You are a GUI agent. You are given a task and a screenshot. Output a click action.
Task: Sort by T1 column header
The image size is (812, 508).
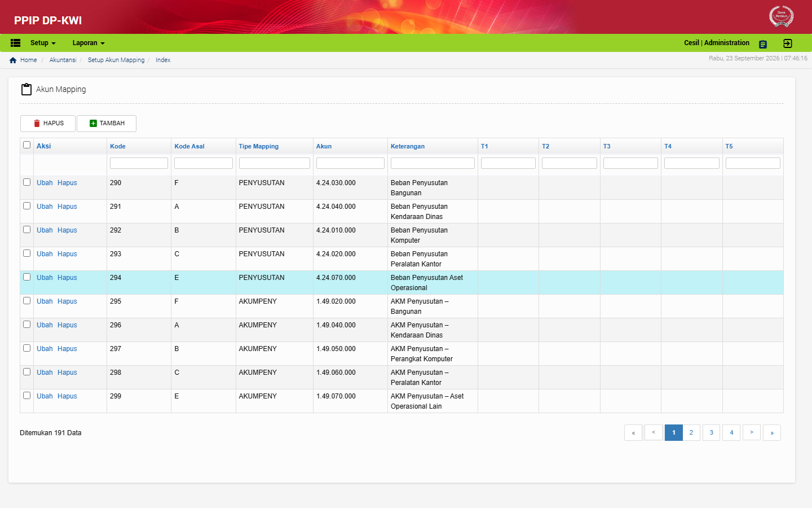coord(484,146)
